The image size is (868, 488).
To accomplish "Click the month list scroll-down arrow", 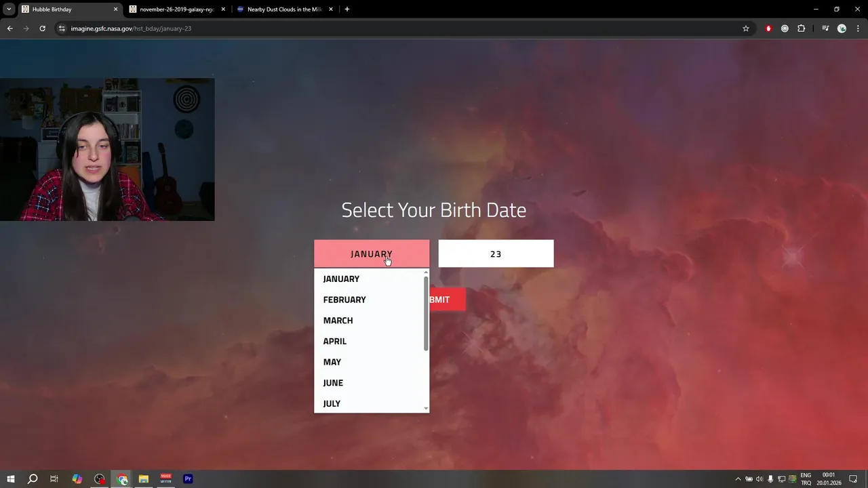I will pyautogui.click(x=426, y=409).
